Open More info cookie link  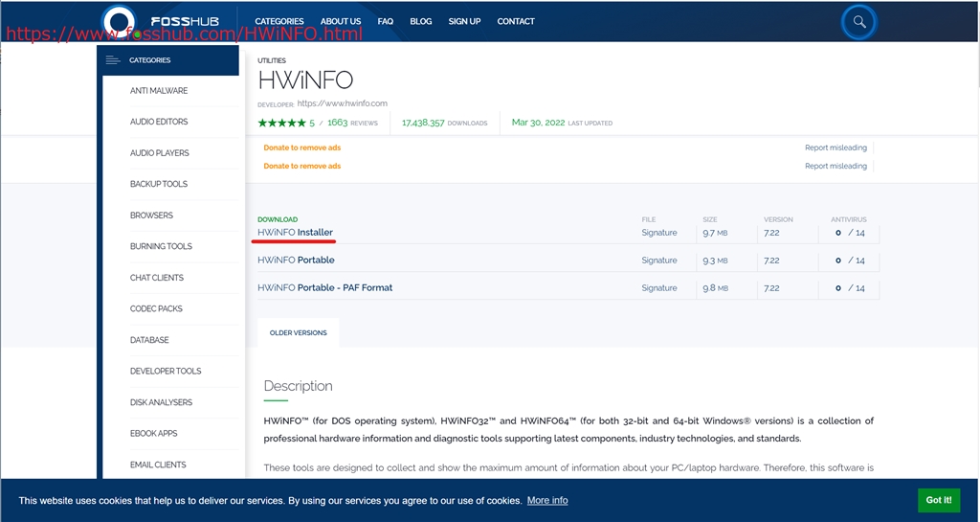[547, 500]
